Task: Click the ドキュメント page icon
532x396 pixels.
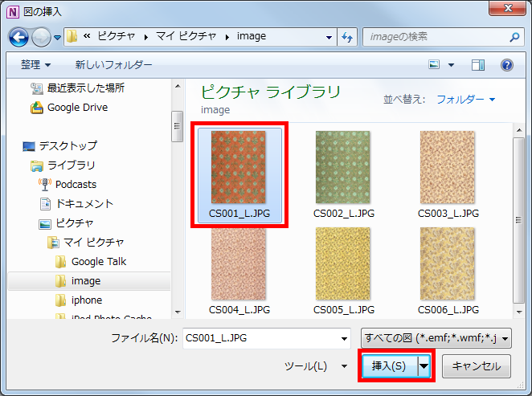Action: pos(45,204)
